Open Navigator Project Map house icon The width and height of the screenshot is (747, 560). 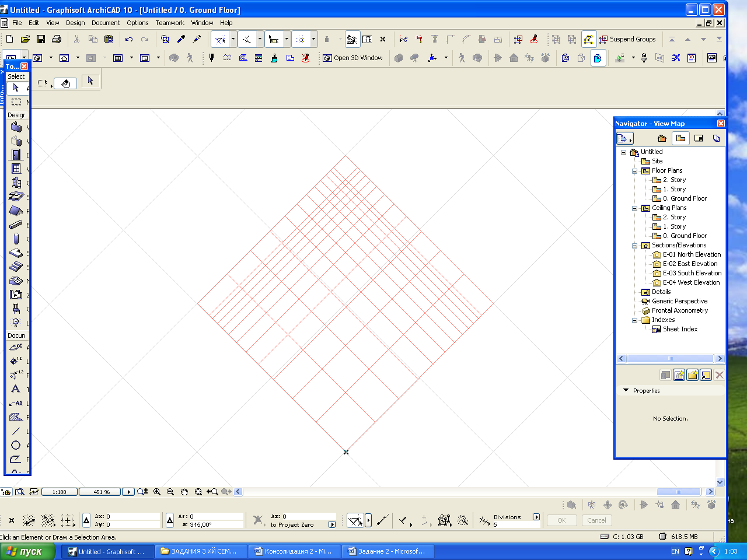coord(662,138)
